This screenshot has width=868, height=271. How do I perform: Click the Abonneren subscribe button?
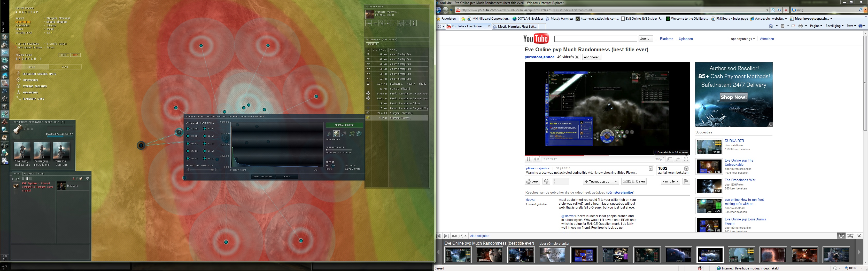tap(592, 57)
